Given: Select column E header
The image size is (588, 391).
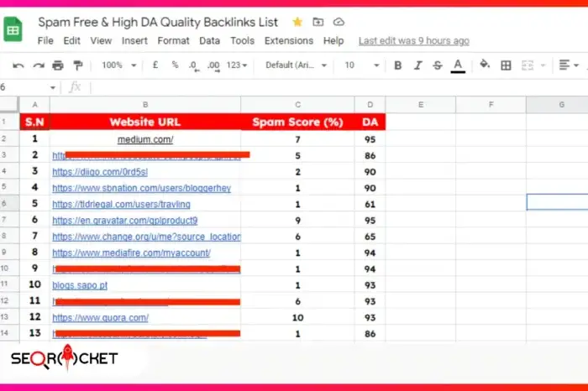Looking at the screenshot, I should pyautogui.click(x=421, y=105).
